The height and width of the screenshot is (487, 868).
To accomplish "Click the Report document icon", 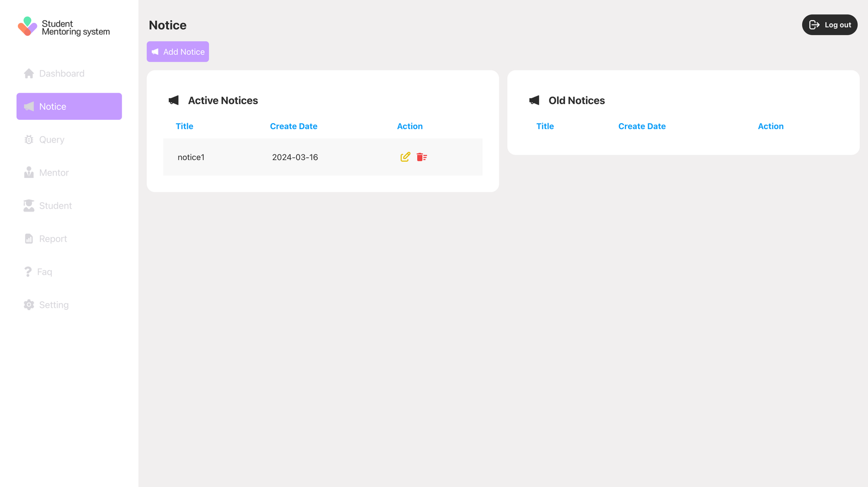I will 29,239.
